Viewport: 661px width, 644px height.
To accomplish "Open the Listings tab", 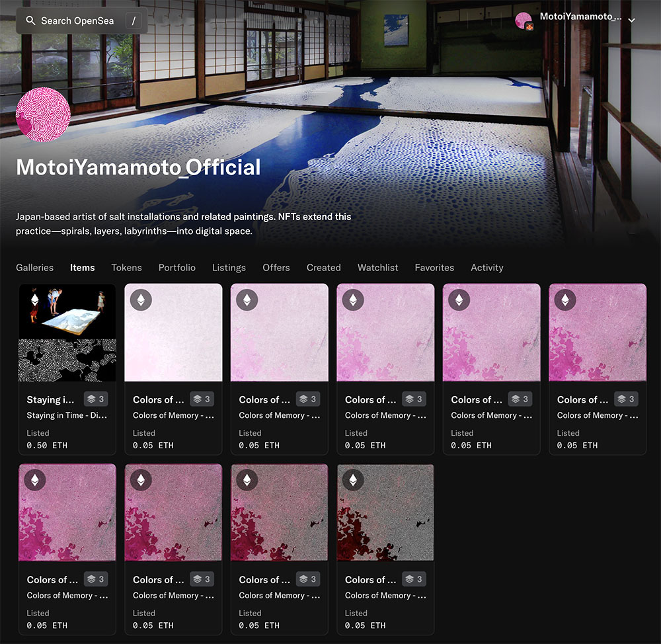I will [x=229, y=268].
